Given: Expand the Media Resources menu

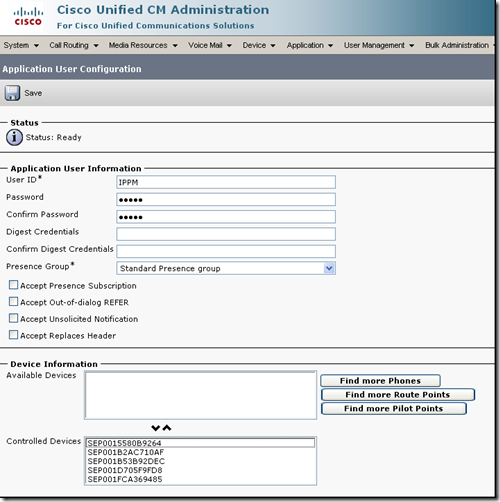Looking at the screenshot, I should pos(143,45).
